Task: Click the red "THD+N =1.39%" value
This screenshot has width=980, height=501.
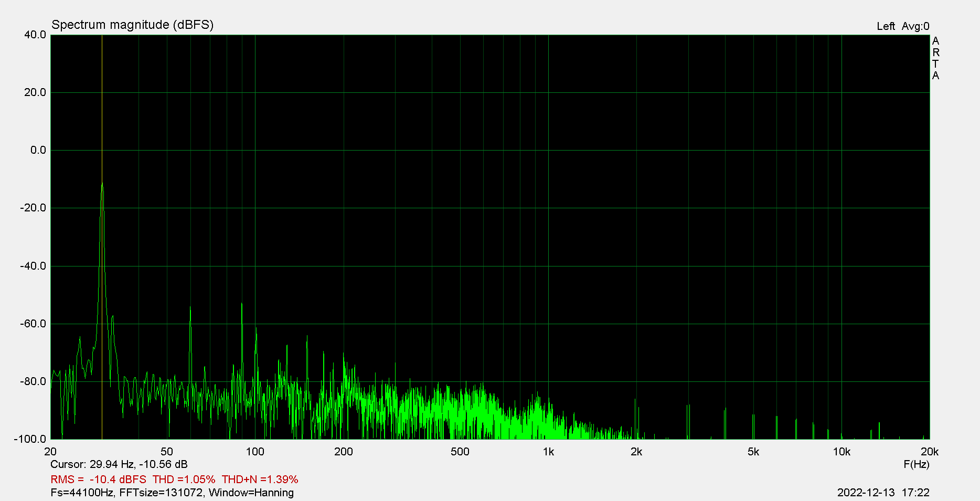Action: tap(260, 479)
